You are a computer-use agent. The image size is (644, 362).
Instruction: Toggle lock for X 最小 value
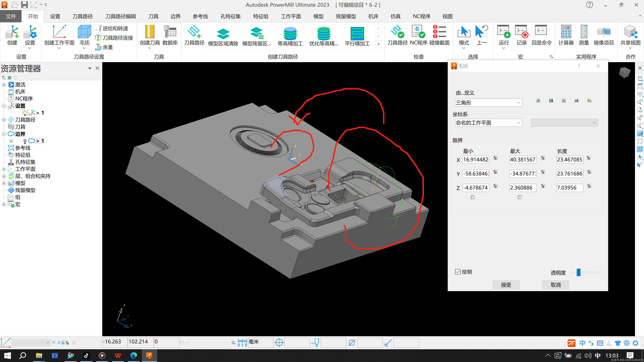495,158
